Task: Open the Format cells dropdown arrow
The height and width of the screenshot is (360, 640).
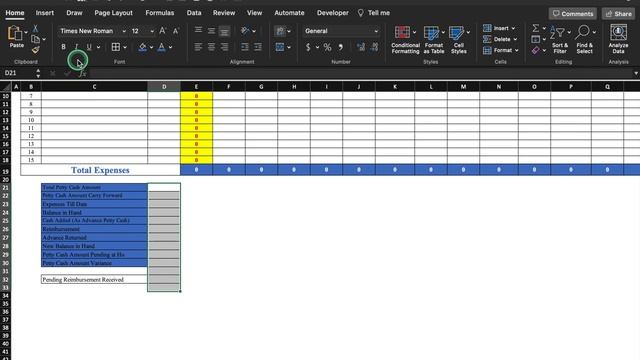Action: [517, 50]
